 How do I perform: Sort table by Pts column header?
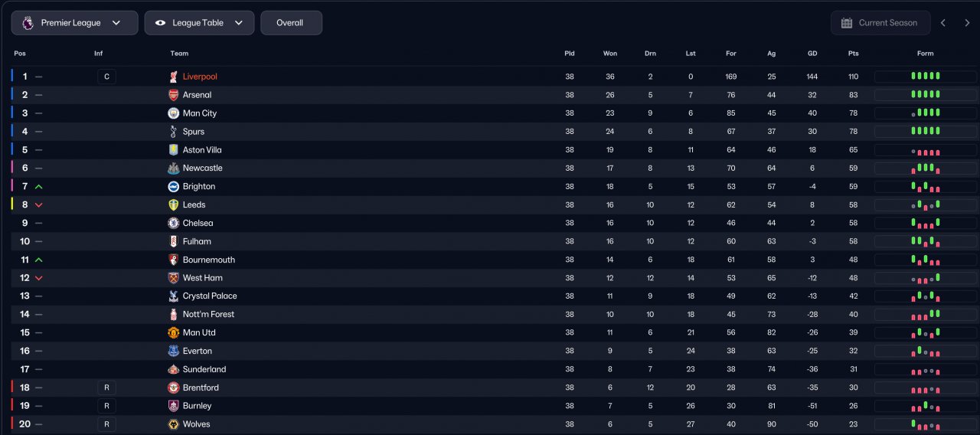pyautogui.click(x=853, y=54)
